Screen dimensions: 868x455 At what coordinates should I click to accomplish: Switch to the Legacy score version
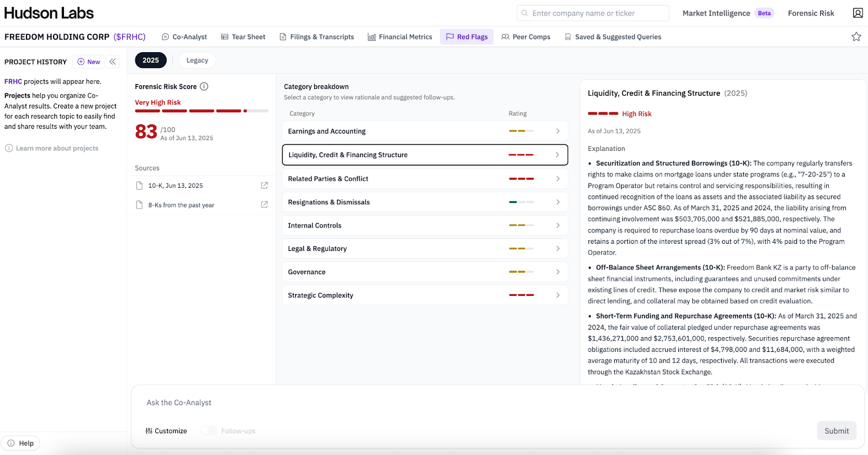pos(197,60)
